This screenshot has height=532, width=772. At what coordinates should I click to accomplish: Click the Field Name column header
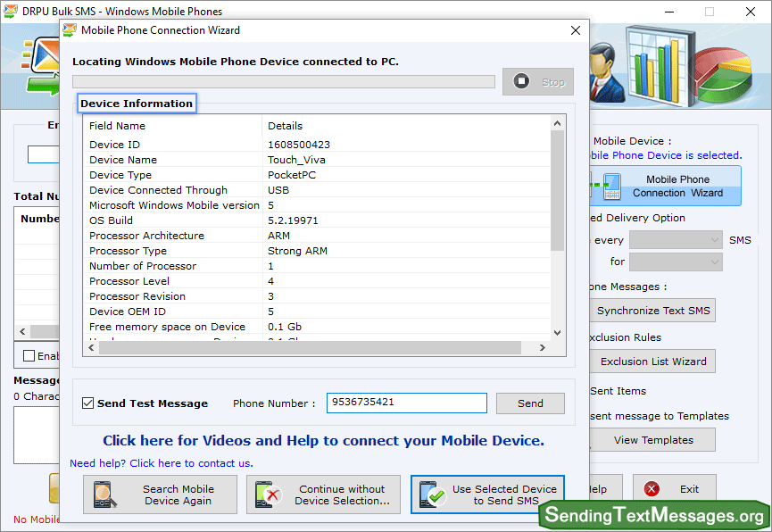173,126
